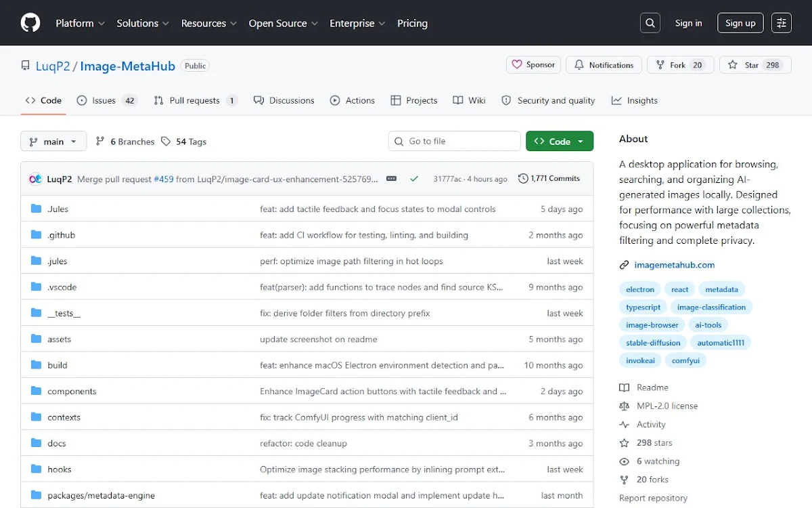Fork the repository with Fork button
The height and width of the screenshot is (508, 812).
coord(680,65)
